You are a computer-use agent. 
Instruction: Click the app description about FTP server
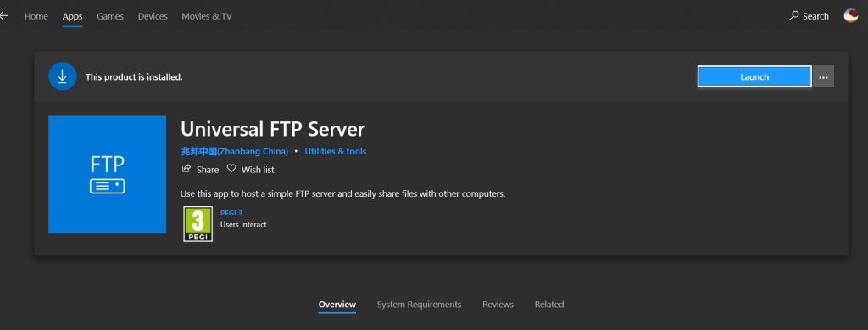[x=342, y=193]
